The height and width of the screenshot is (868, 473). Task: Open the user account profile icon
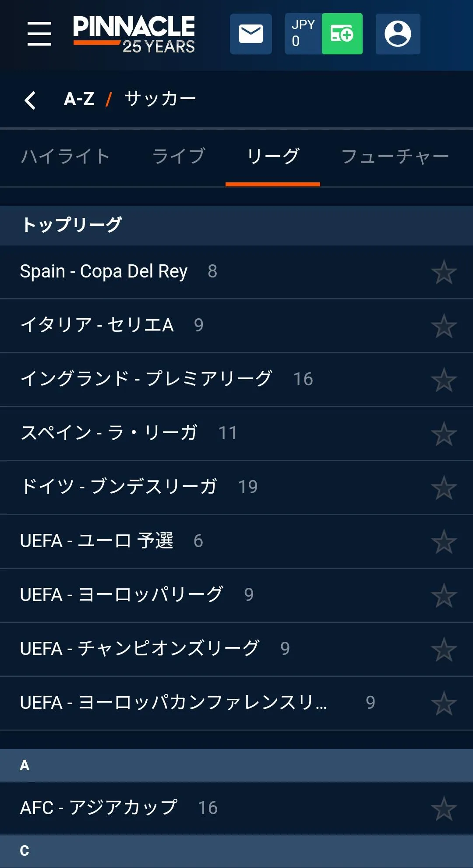pyautogui.click(x=398, y=34)
